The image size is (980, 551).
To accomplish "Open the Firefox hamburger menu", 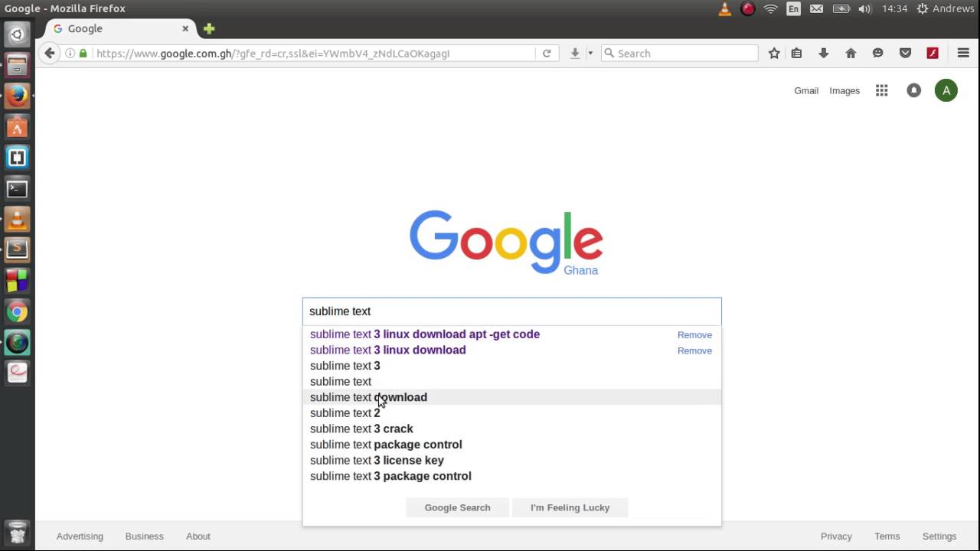I will pos(963,53).
